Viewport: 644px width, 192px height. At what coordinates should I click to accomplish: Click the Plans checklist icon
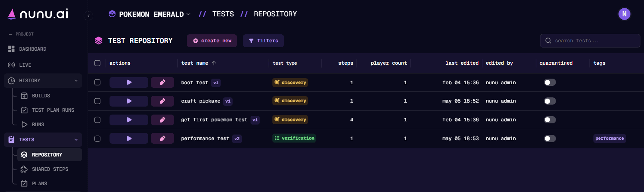(x=24, y=184)
